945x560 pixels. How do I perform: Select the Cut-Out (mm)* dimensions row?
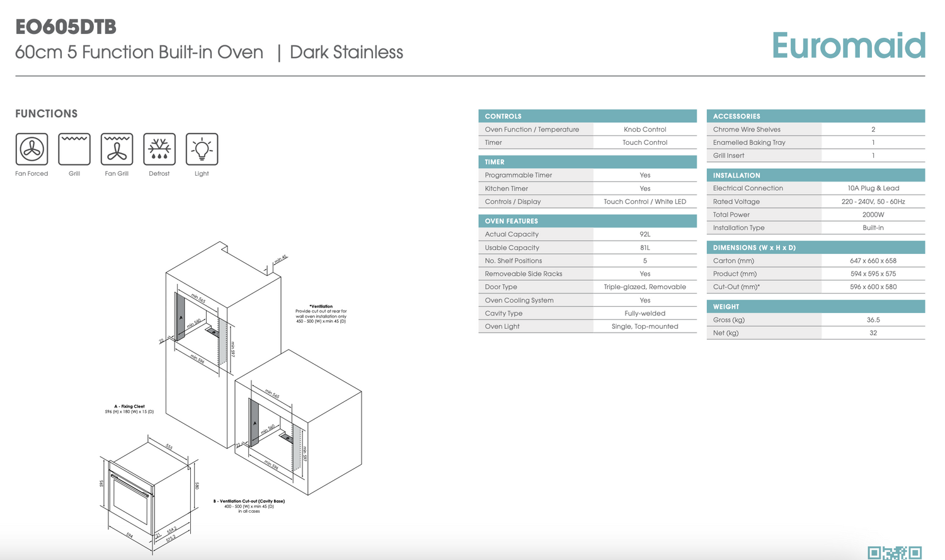coord(815,287)
